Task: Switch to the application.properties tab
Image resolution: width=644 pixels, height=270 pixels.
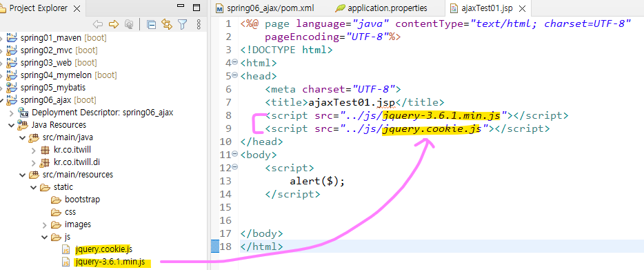Action: 381,8
